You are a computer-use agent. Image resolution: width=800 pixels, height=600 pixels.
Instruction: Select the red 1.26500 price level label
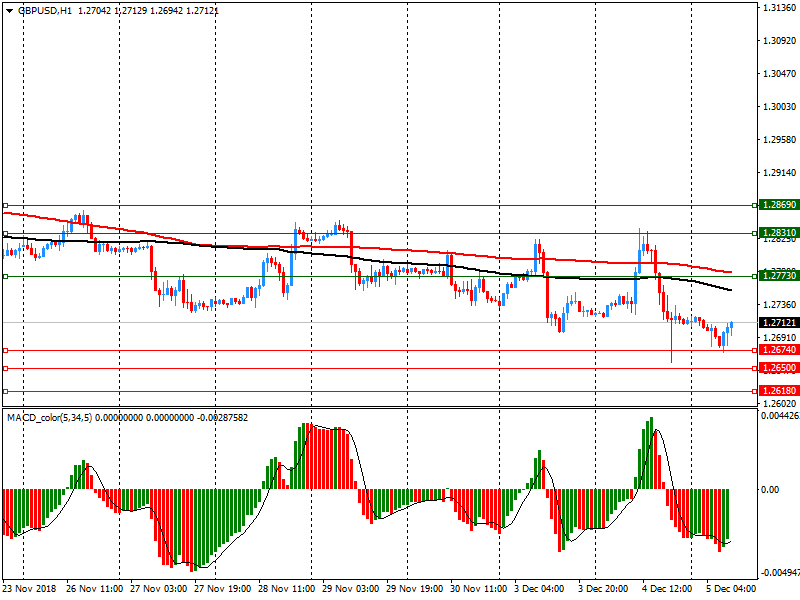(779, 368)
